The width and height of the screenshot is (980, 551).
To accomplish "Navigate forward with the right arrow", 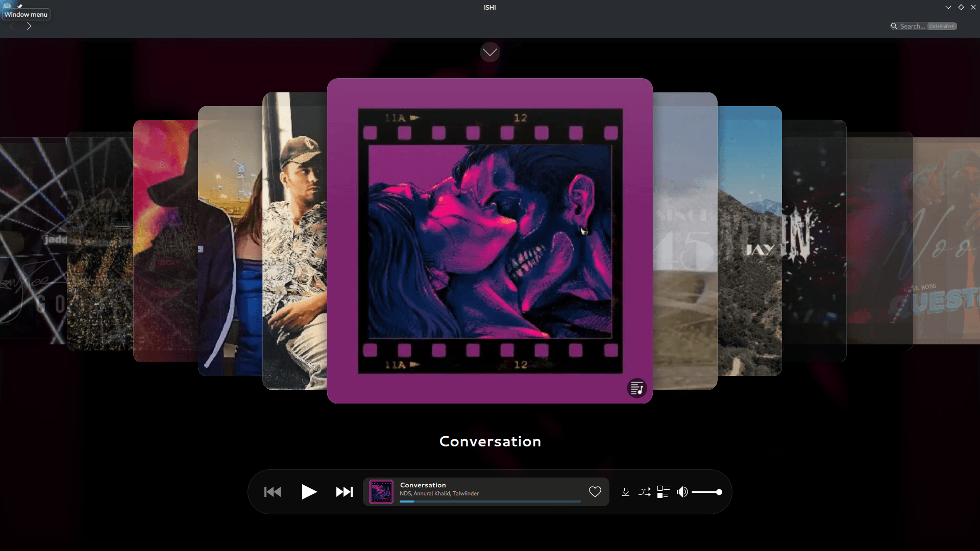I will click(29, 27).
